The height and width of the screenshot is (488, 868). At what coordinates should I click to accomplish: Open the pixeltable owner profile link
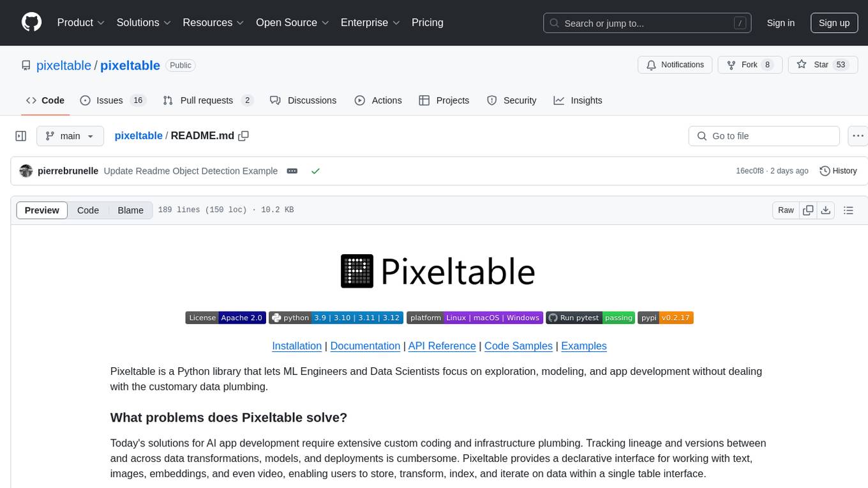click(64, 65)
